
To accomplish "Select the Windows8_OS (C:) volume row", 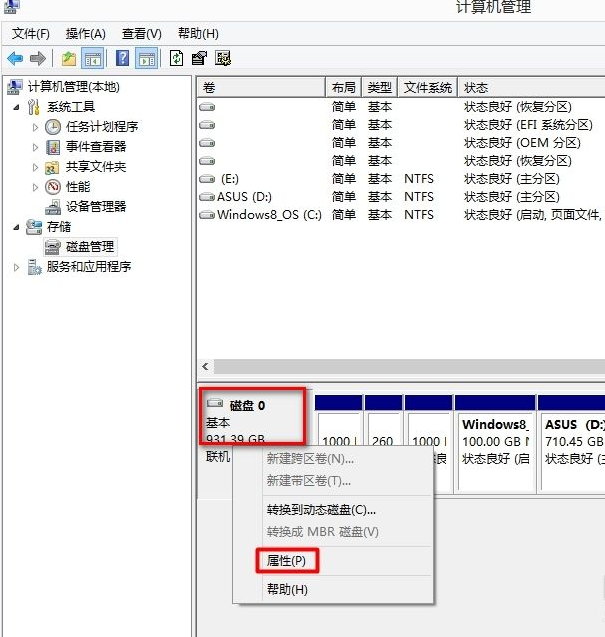I will point(269,214).
